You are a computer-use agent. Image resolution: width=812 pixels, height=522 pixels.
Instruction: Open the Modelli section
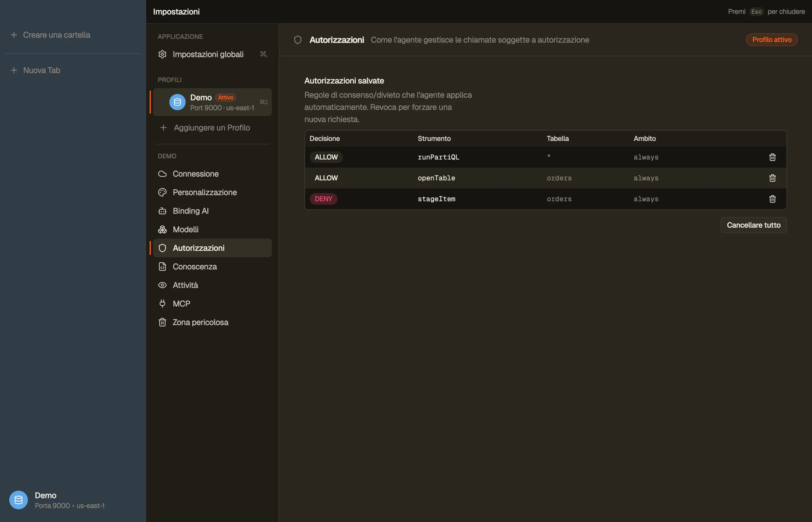(x=212, y=229)
